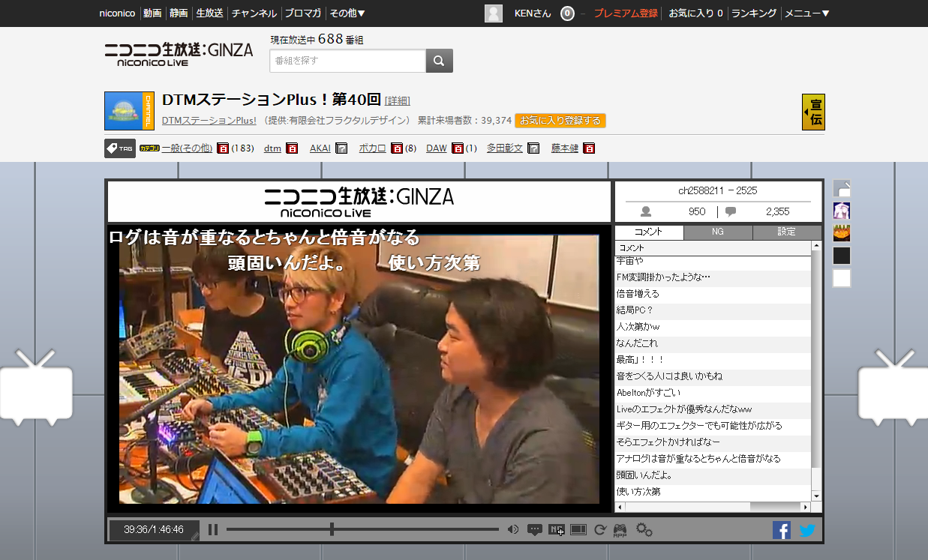Screen dimensions: 928x560
Task: Open question-mark icon next to 多田彰文 tag
Action: 533,148
